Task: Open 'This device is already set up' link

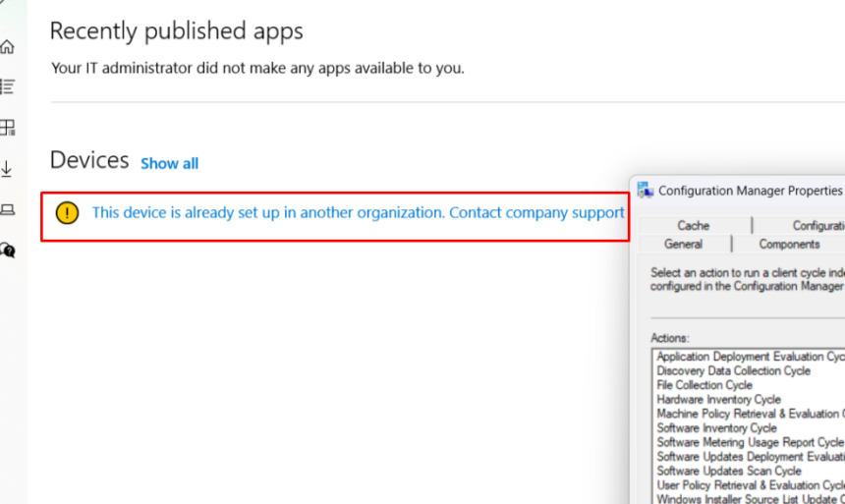Action: pyautogui.click(x=358, y=213)
